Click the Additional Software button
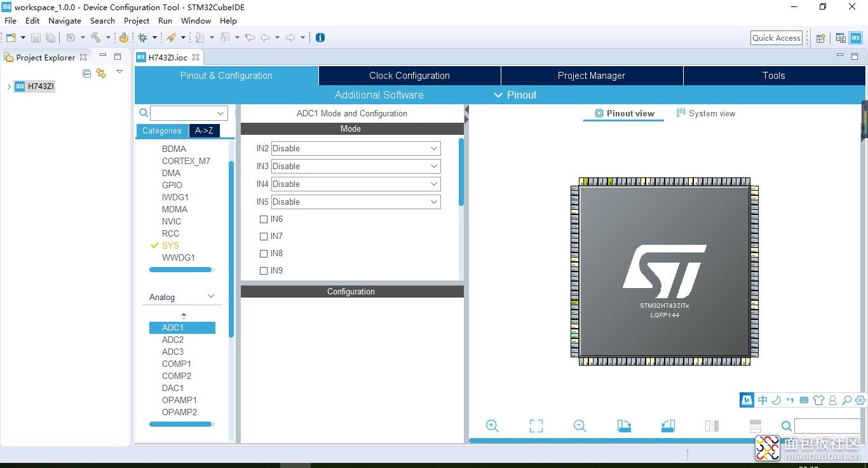 (x=379, y=95)
